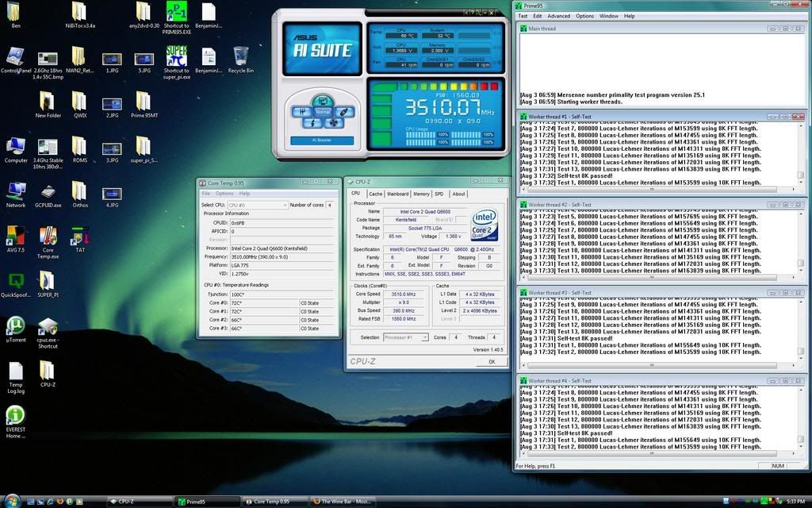Select the Control Panel desktop icon
812x508 pixels.
[16, 60]
